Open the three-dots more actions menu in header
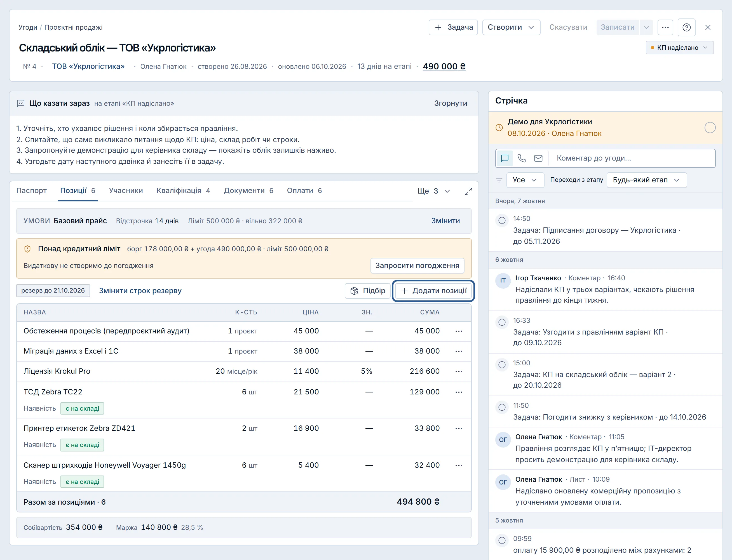This screenshot has width=732, height=560. [x=665, y=27]
